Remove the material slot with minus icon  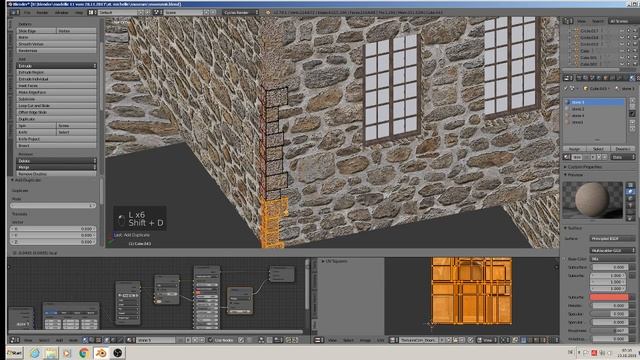[x=632, y=107]
